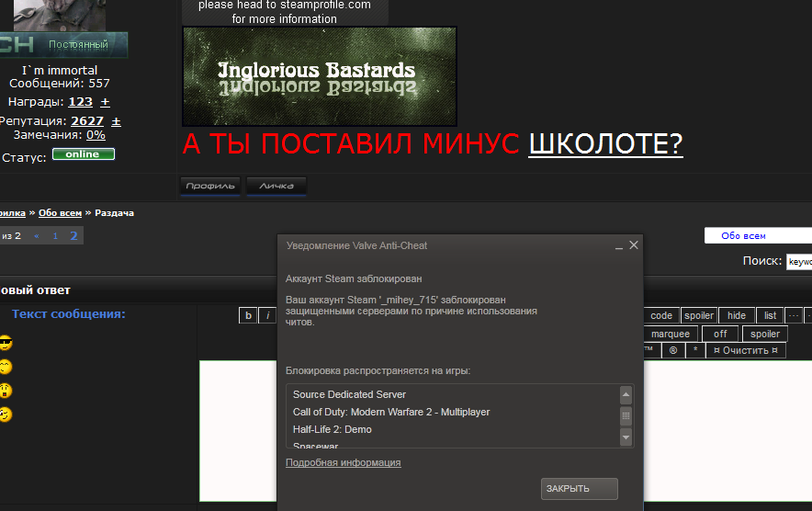Open the Обо всем forum dropdown
The width and height of the screenshot is (812, 511).
(x=758, y=236)
